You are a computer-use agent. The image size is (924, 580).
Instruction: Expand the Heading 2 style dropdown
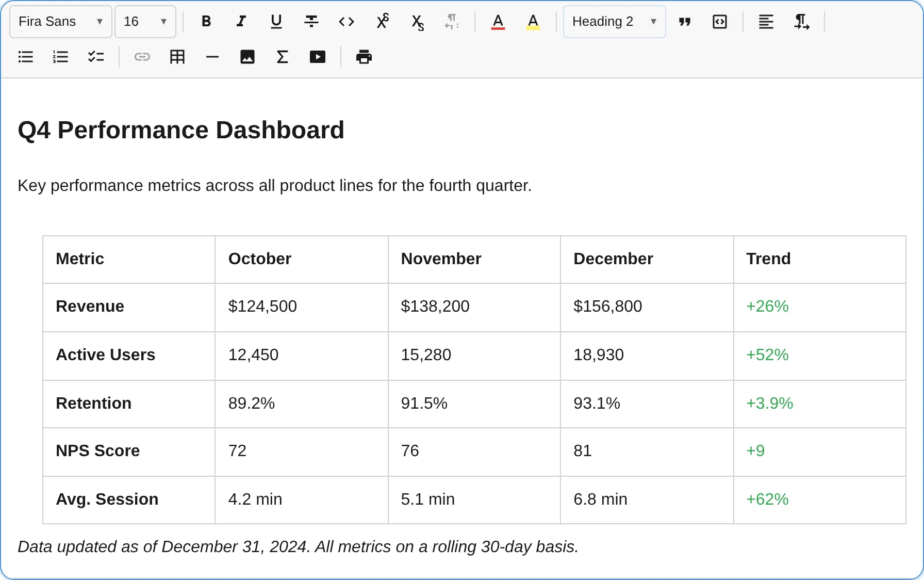pyautogui.click(x=615, y=22)
